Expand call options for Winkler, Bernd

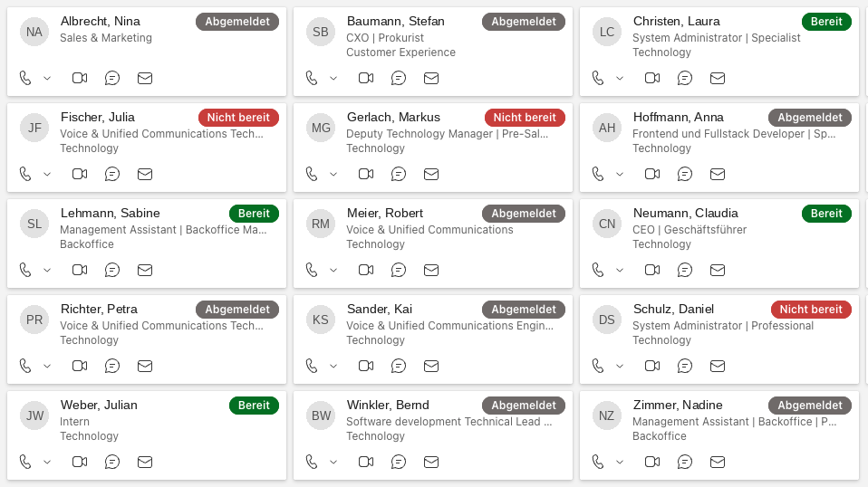coord(333,463)
